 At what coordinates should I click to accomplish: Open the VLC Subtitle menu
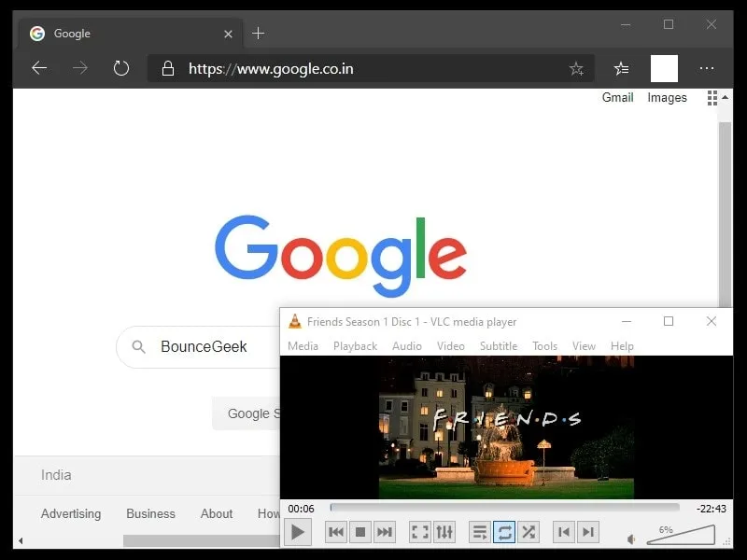pos(499,345)
